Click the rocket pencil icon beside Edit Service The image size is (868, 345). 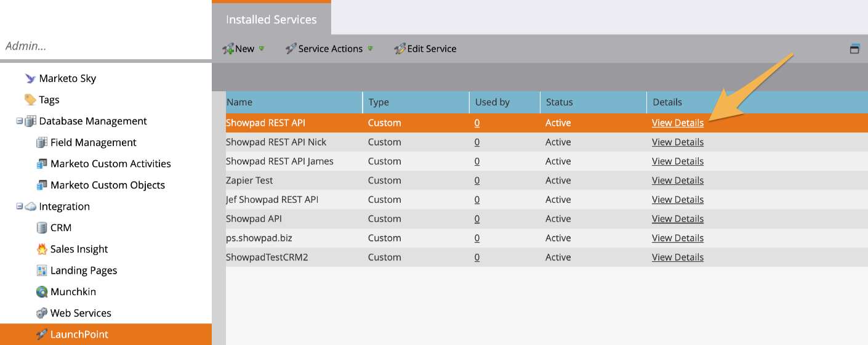(400, 49)
